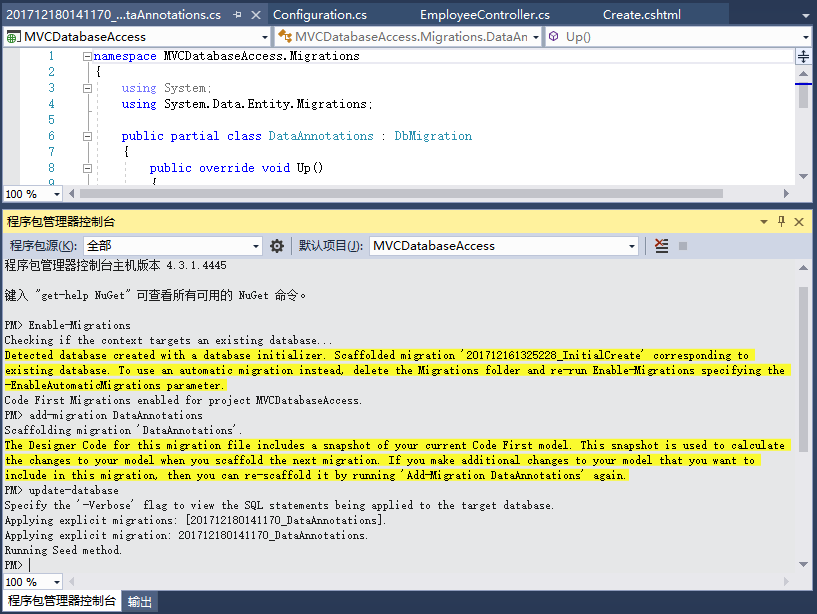
Task: Switch to the EmployeeController.cs tab
Action: coord(485,15)
